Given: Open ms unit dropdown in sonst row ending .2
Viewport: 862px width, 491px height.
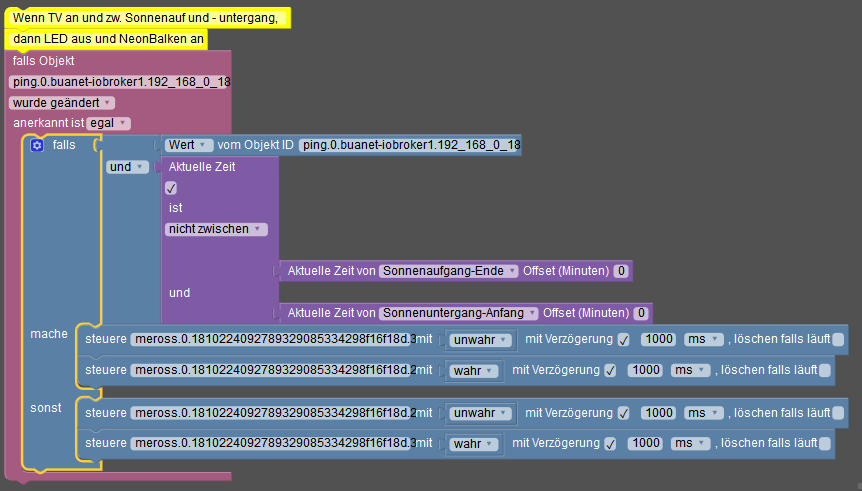Looking at the screenshot, I should 704,413.
